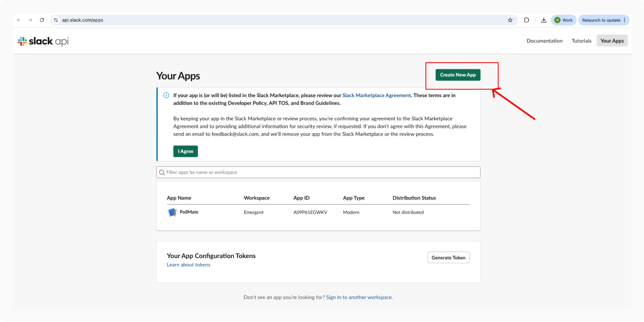
Task: Click the Emergent workspace cell
Action: click(253, 212)
